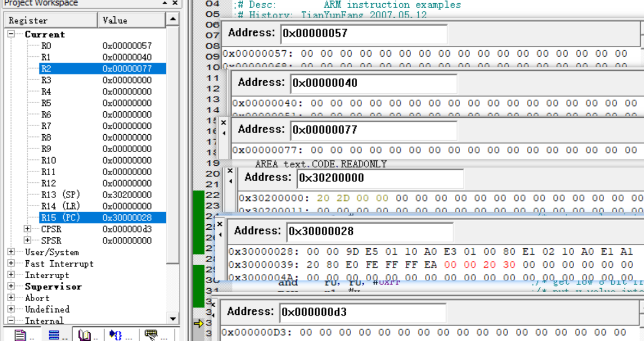This screenshot has height=341, width=644.
Task: Click red byte 30 in 0x30000039 row
Action: coord(509,265)
